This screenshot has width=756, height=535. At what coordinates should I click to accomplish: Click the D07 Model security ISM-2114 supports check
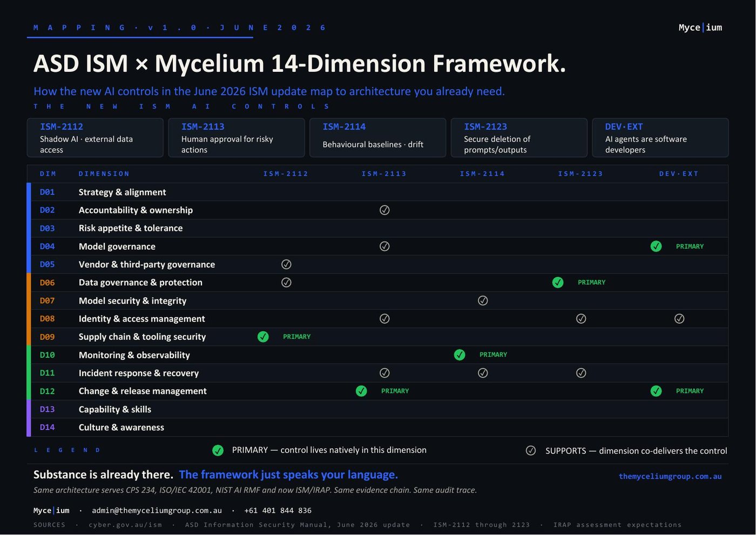click(x=483, y=300)
